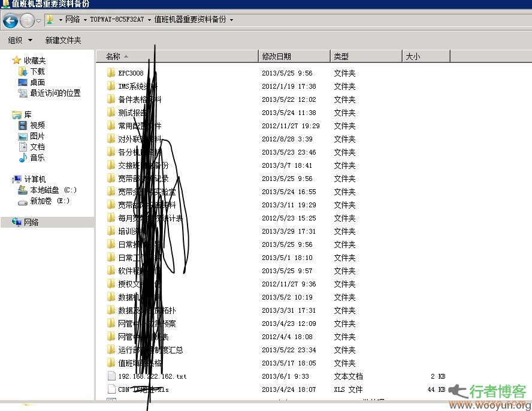Select folder icon dated 2013/5/1 18:10
The image size is (532, 411).
click(x=111, y=258)
